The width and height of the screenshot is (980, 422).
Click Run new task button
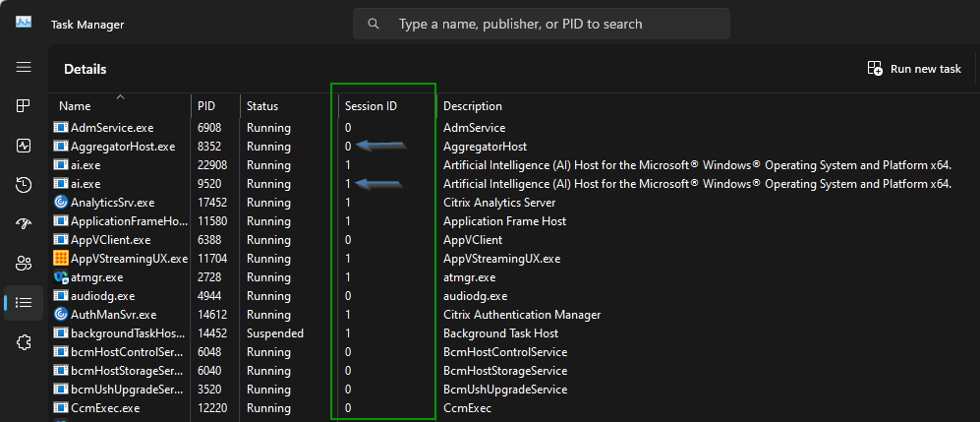pos(914,69)
